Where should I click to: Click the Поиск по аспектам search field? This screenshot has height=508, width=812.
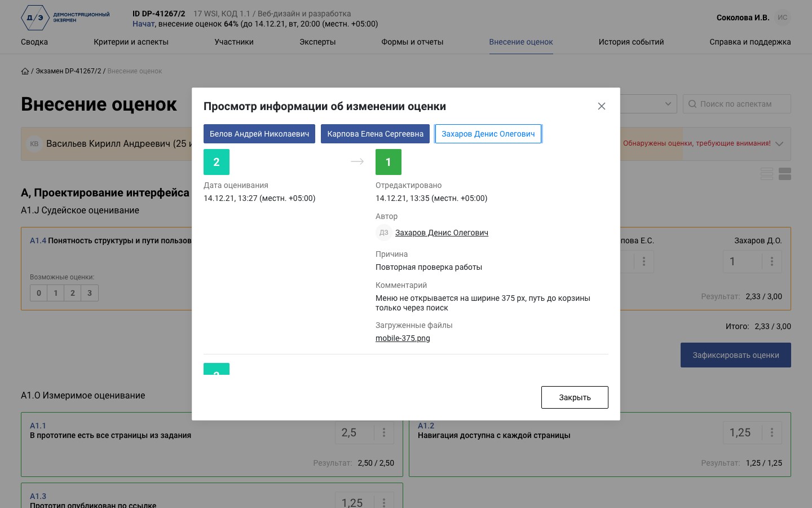point(737,104)
